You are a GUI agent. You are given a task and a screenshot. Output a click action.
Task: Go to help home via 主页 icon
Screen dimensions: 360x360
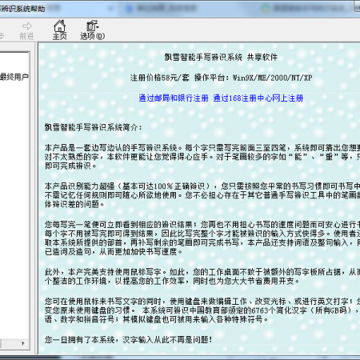59,30
